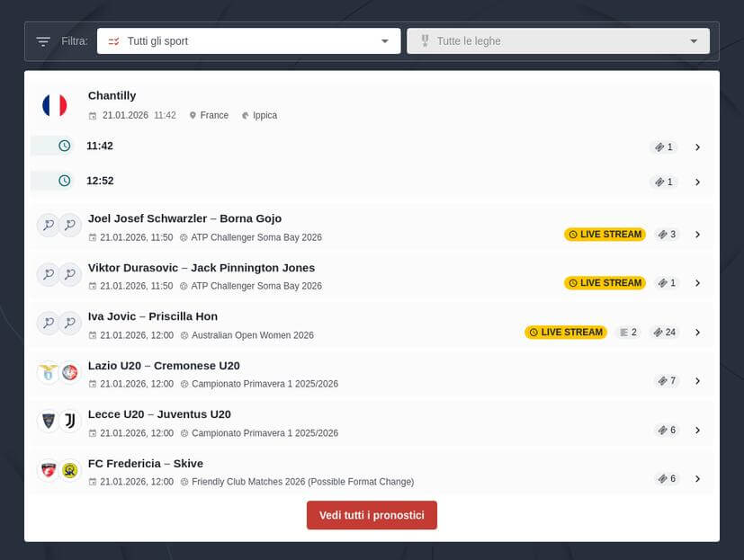
Task: Click the predictions count icon showing 24
Action: coord(665,332)
